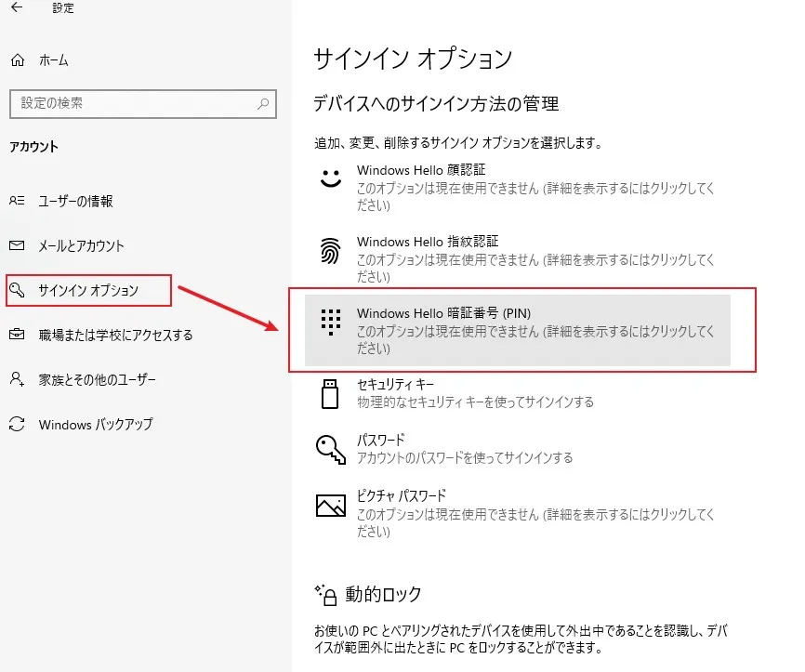This screenshot has height=672, width=805.
Task: Expand セキュリティ キー option
Action: (518, 393)
